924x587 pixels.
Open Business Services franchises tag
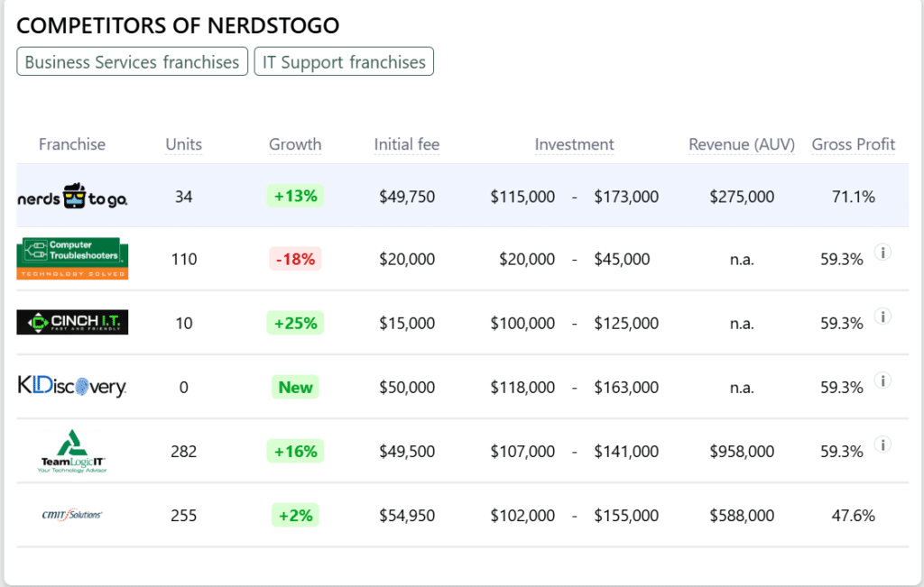[x=132, y=62]
